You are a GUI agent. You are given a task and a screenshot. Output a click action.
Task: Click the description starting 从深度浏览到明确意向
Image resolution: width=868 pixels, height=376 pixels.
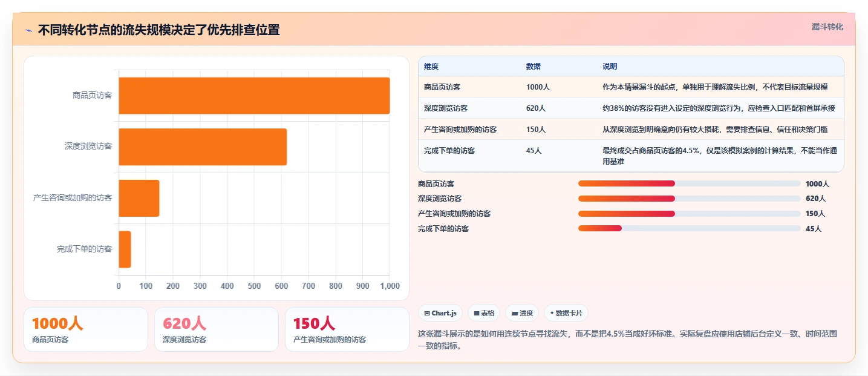click(715, 130)
